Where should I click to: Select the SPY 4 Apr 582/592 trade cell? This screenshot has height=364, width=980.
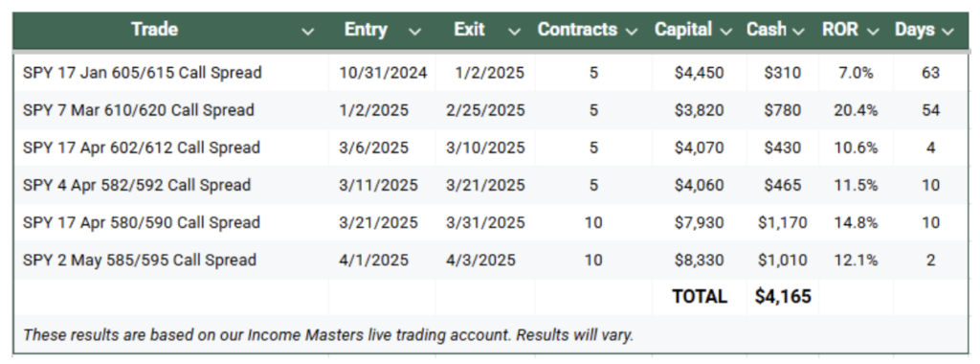170,185
